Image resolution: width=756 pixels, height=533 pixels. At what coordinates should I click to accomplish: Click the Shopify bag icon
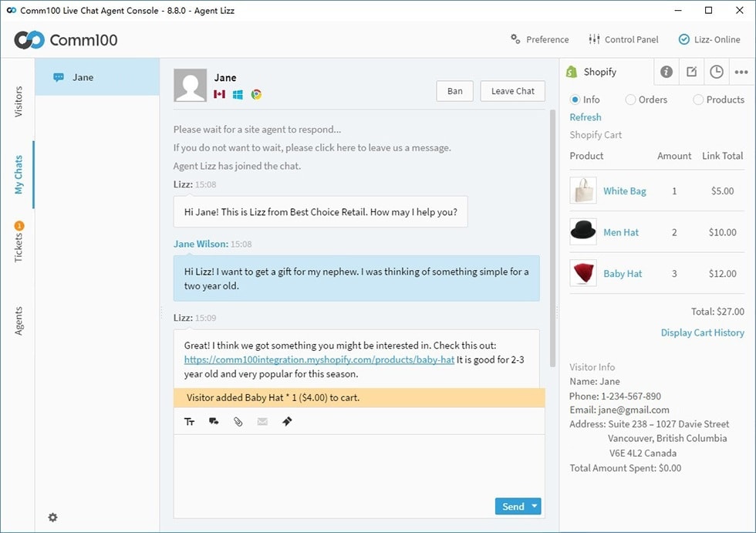pyautogui.click(x=572, y=72)
